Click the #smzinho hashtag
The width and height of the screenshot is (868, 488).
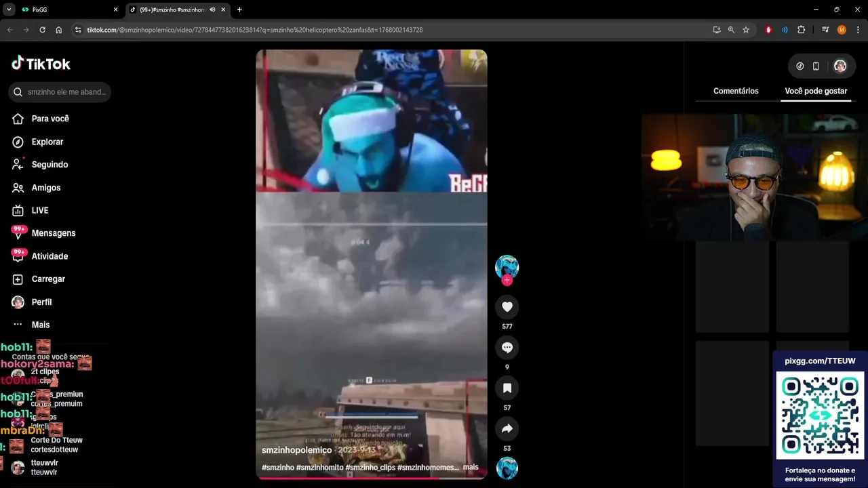pos(277,468)
